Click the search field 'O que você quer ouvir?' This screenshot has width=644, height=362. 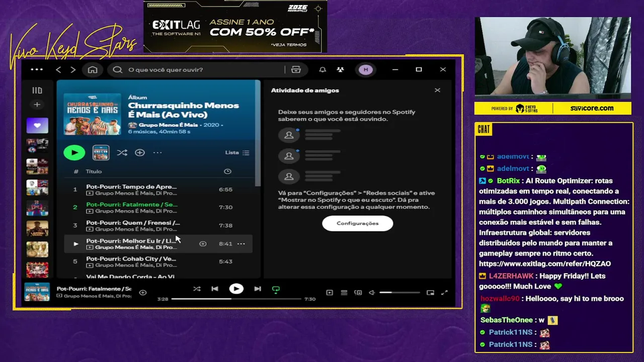(197, 69)
